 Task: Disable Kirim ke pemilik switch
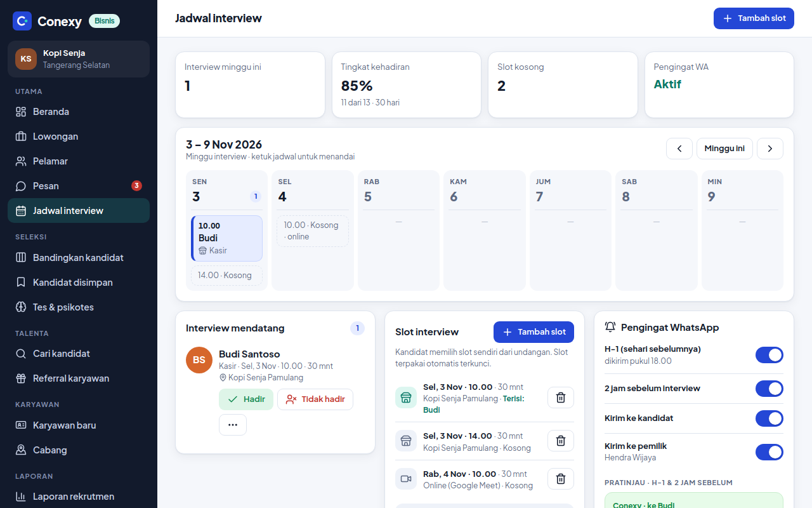click(769, 452)
